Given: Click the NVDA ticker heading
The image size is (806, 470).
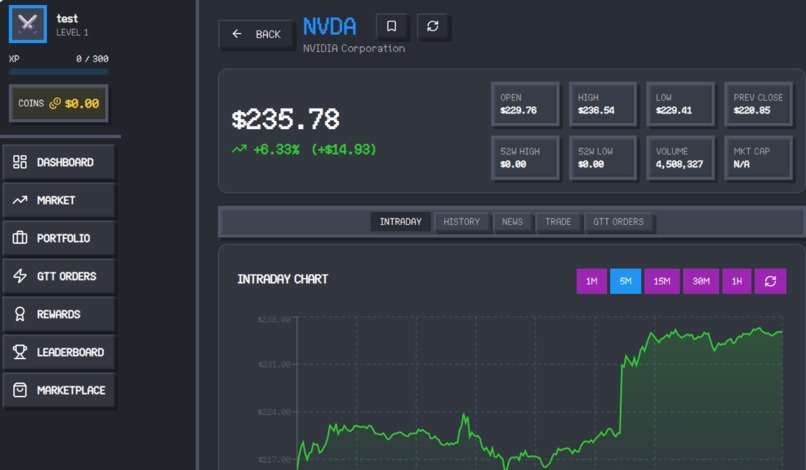Looking at the screenshot, I should point(329,26).
